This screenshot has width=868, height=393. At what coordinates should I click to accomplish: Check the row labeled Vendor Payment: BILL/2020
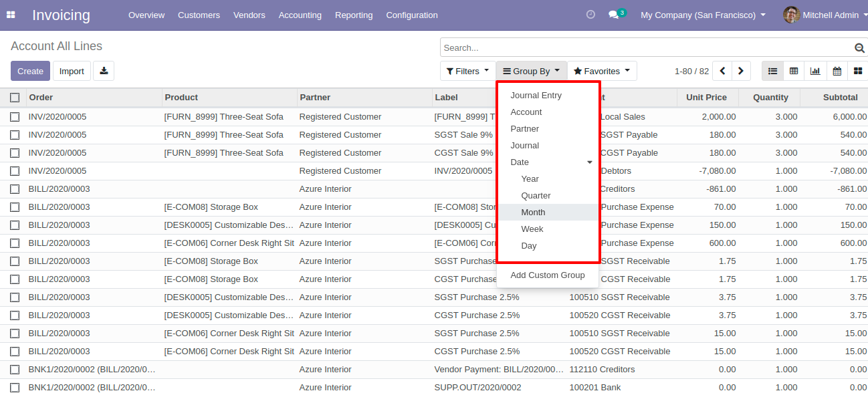click(15, 370)
